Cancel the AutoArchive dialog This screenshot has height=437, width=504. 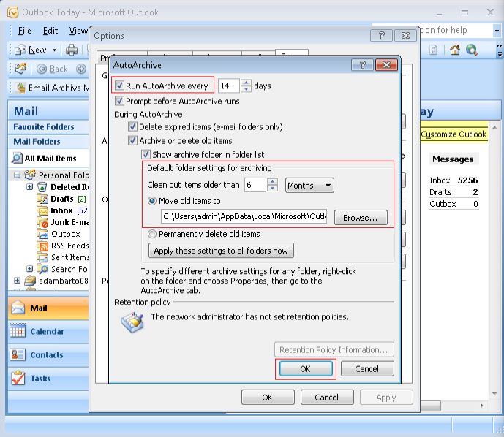pyautogui.click(x=367, y=368)
